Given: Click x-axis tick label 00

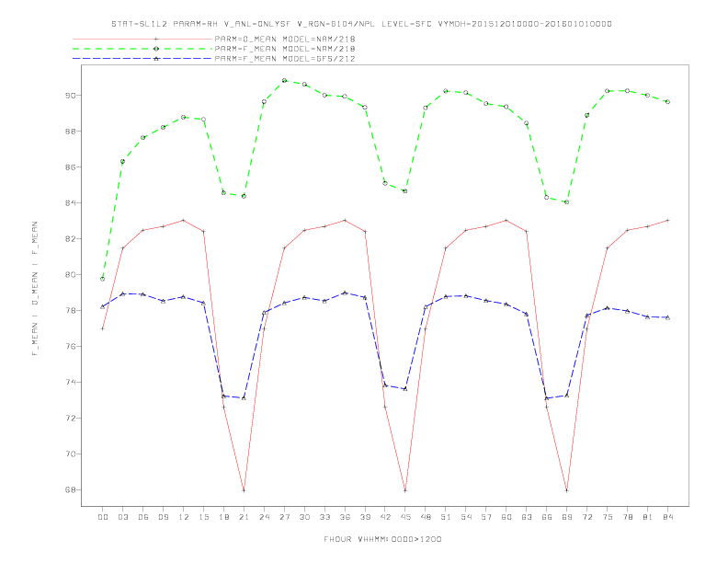Looking at the screenshot, I should [x=103, y=517].
